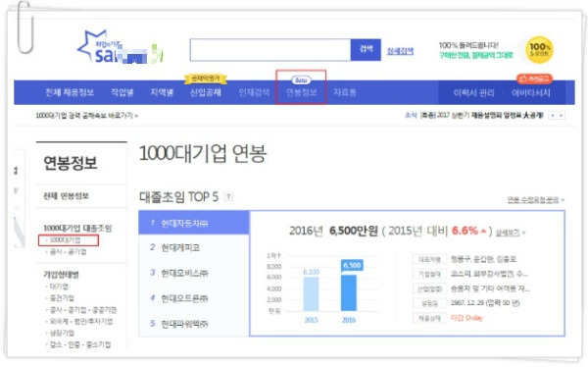Screen dimensions: 588x367
Task: Select 공사 · 공기업 · 공공기관 sidebar item
Action: tap(83, 309)
